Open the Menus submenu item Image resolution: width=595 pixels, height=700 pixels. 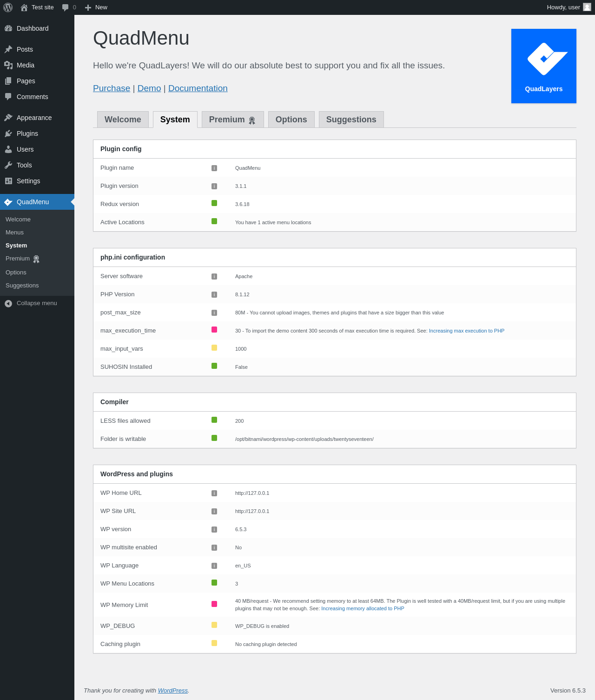(14, 233)
